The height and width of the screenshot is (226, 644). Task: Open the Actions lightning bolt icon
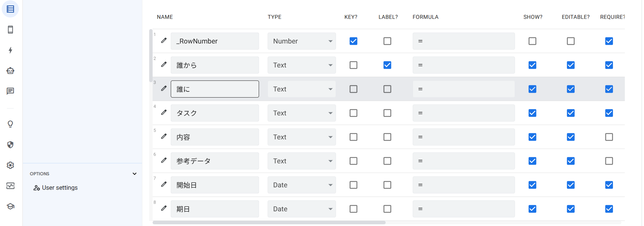[10, 50]
